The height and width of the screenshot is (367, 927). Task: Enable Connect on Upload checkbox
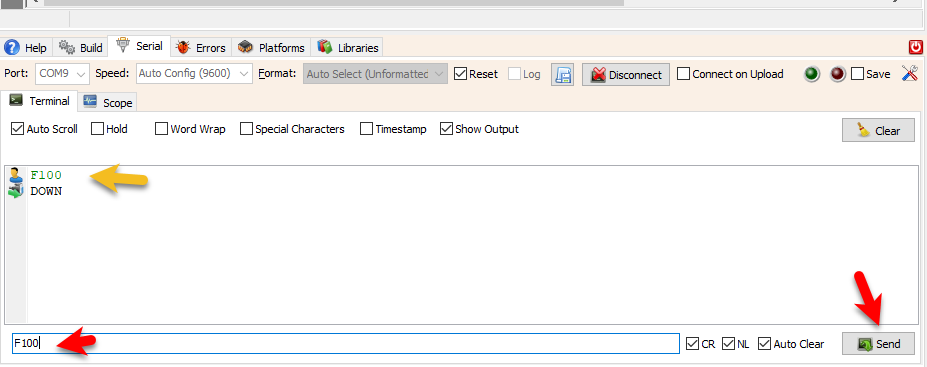(683, 74)
